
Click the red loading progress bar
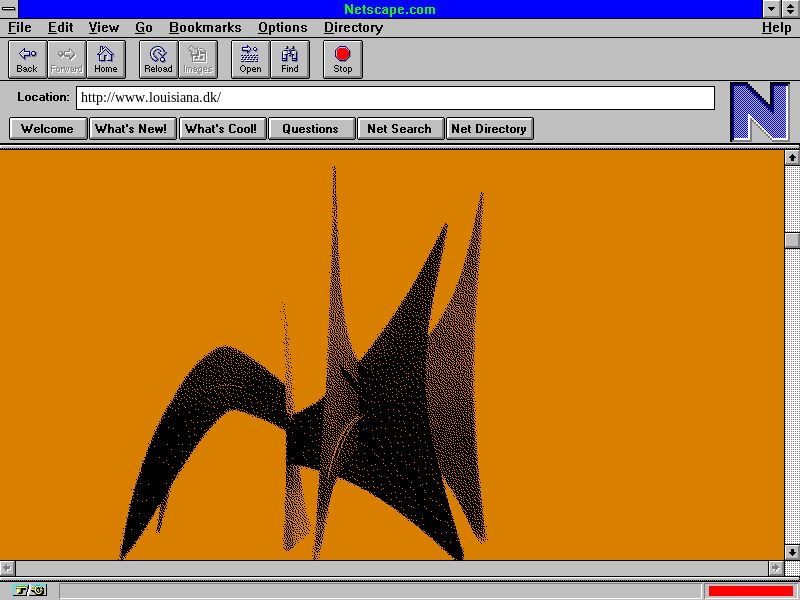tap(750, 591)
